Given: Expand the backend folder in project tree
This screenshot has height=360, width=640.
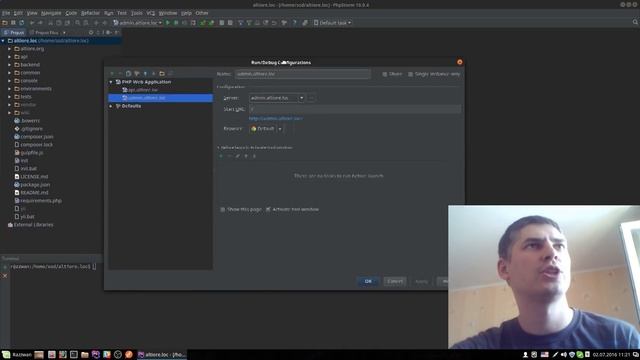Looking at the screenshot, I should pyautogui.click(x=9, y=64).
